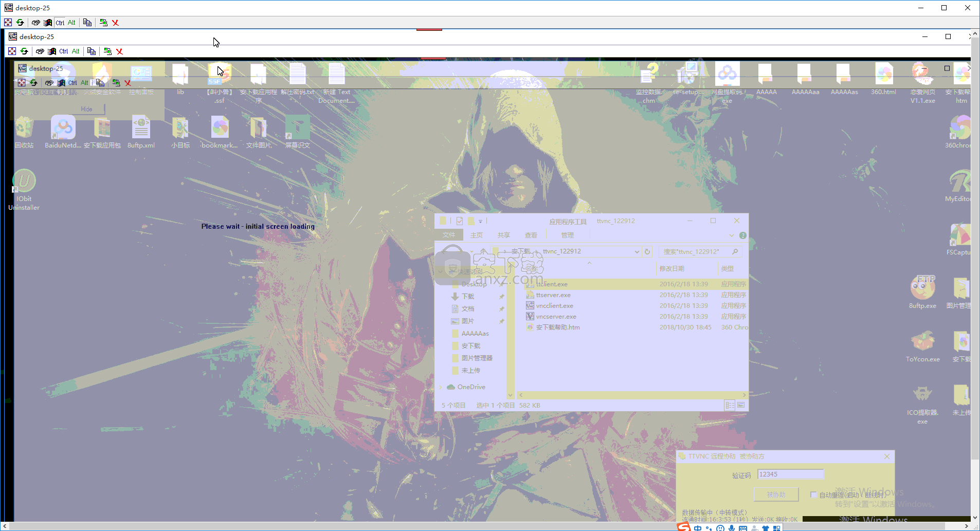This screenshot has width=980, height=531.
Task: Open 图片管理器 folder in navigation pane
Action: 477,358
